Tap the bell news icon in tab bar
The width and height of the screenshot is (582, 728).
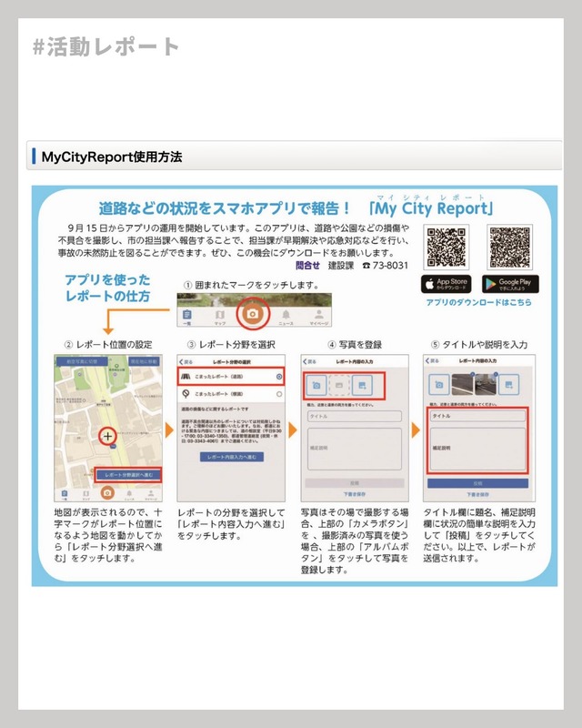[286, 315]
